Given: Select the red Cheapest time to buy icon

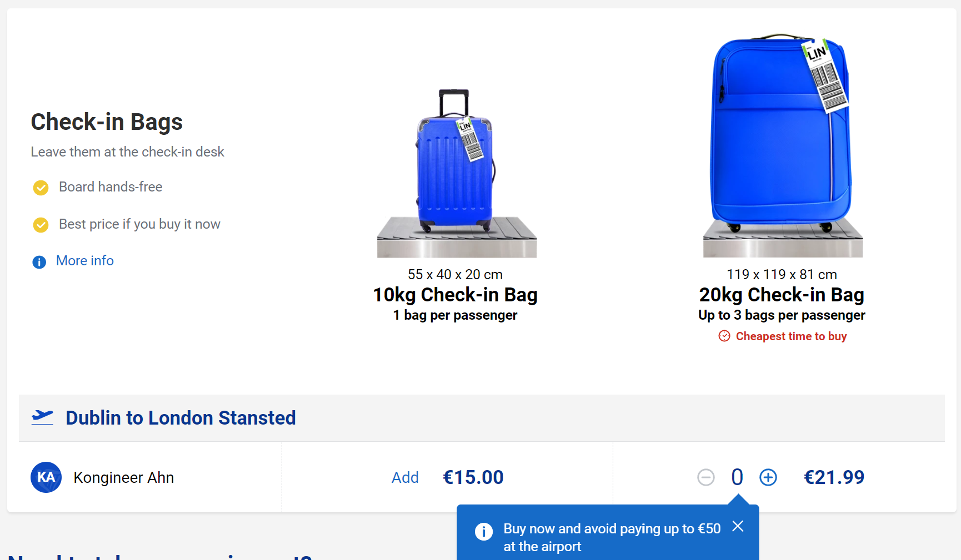Looking at the screenshot, I should (x=724, y=336).
